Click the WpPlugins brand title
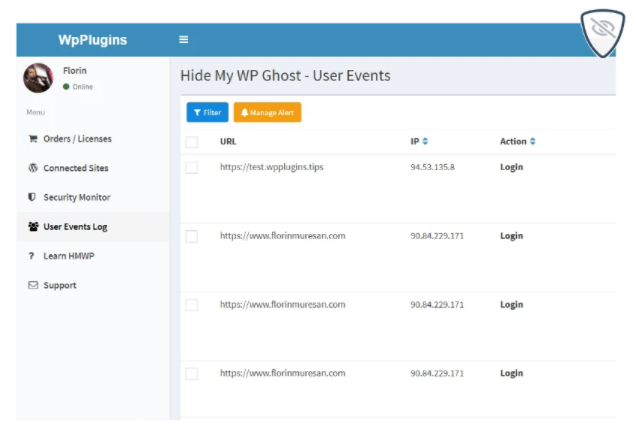The image size is (637, 428). pos(93,40)
